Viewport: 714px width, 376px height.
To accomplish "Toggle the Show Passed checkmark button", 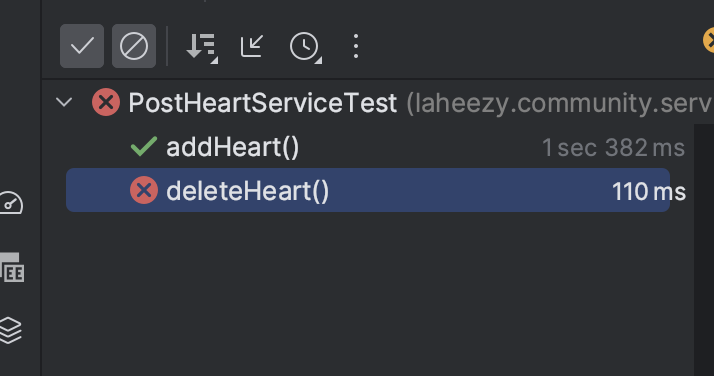I will click(x=82, y=46).
